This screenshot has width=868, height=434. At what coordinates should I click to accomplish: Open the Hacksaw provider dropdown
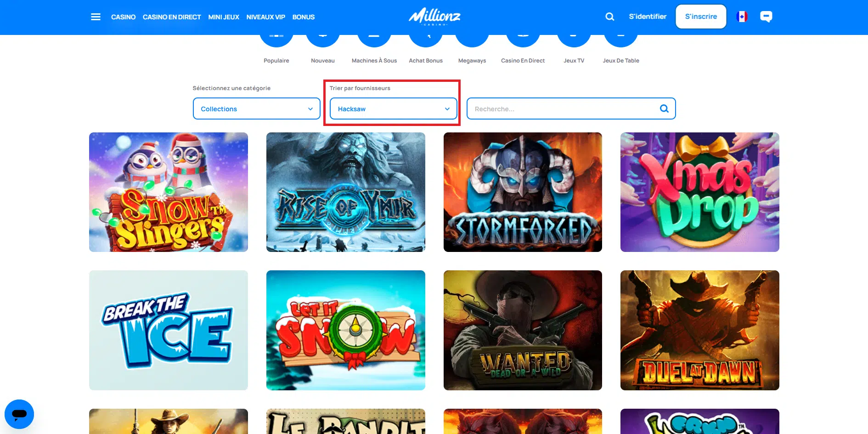[394, 108]
